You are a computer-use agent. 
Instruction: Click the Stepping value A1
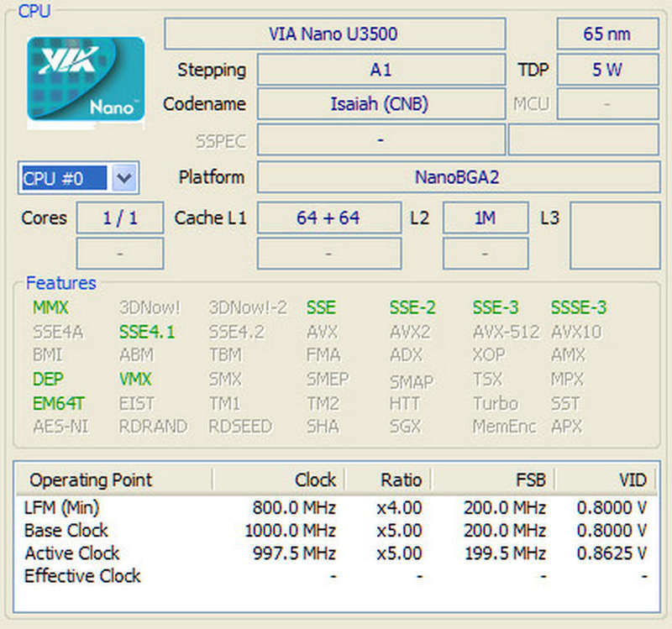click(381, 70)
